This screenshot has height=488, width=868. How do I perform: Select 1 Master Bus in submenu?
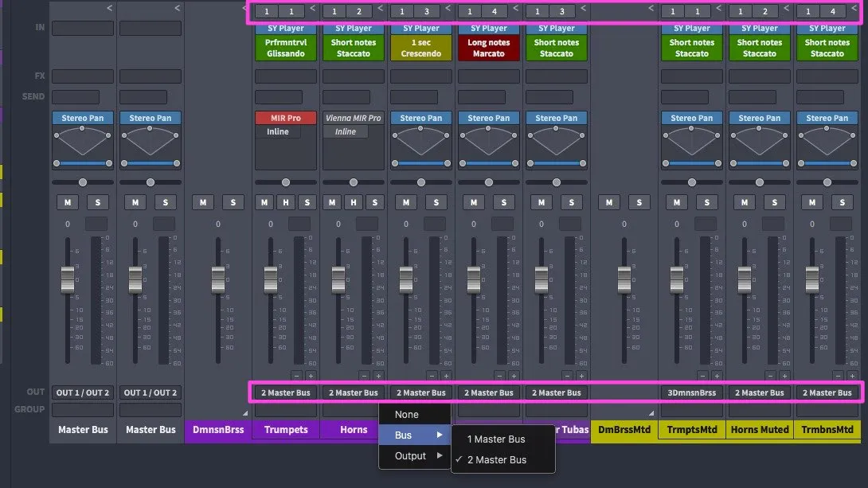(x=503, y=439)
